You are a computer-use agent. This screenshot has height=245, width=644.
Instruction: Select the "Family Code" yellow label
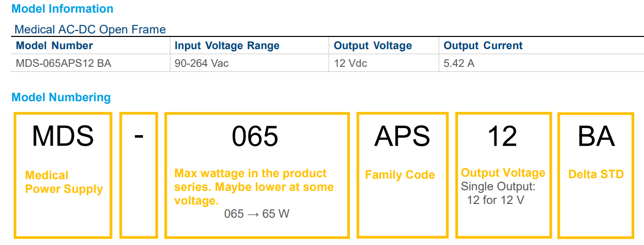tap(400, 175)
